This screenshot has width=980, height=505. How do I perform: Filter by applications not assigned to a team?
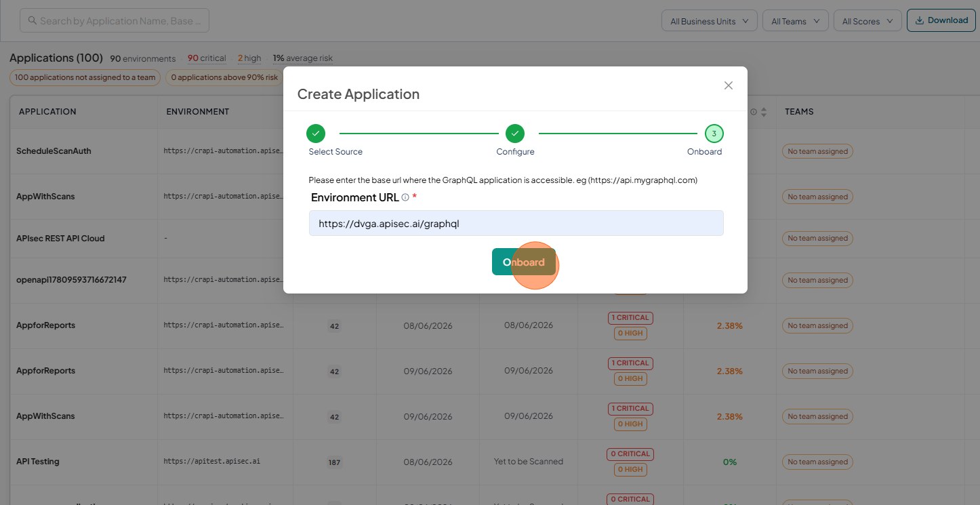tap(85, 77)
